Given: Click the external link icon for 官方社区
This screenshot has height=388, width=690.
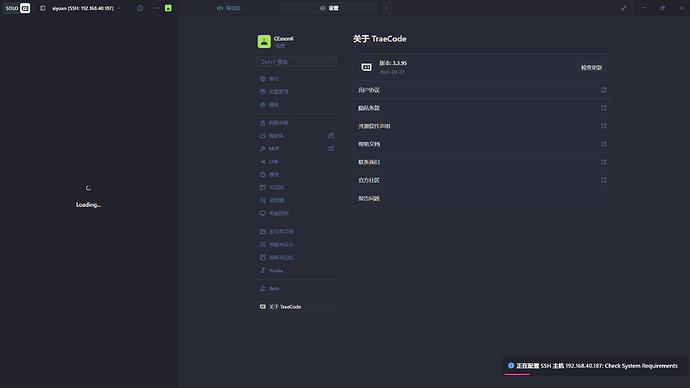Looking at the screenshot, I should pyautogui.click(x=603, y=180).
